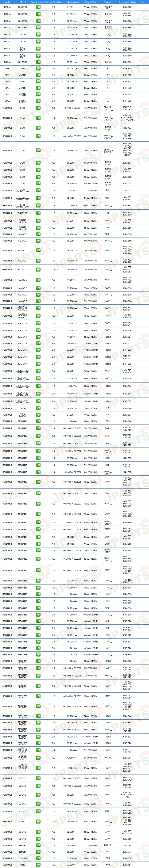Image resolution: width=149 pixels, height=868 pixels.
Task: Click the Rodzaj paliwa column header
Action: click(37, 2)
